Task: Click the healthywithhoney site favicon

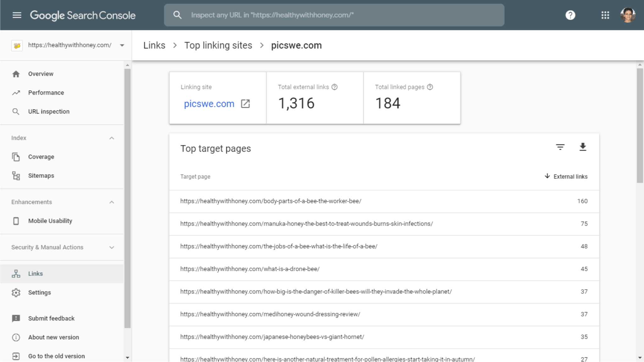Action: click(x=17, y=46)
